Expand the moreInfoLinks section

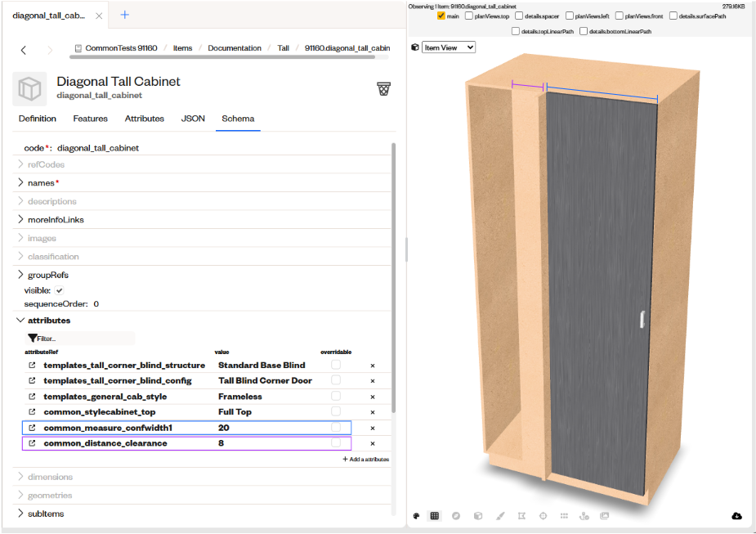click(x=20, y=219)
